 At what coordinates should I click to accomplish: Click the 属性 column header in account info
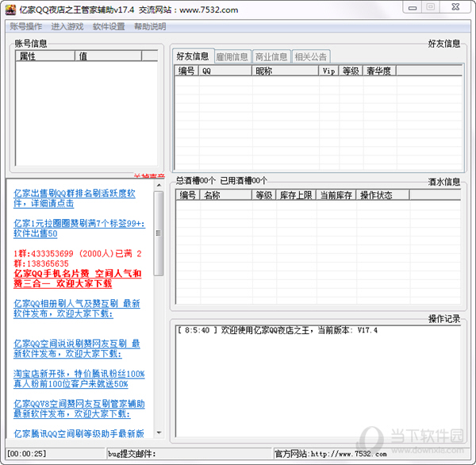click(45, 56)
